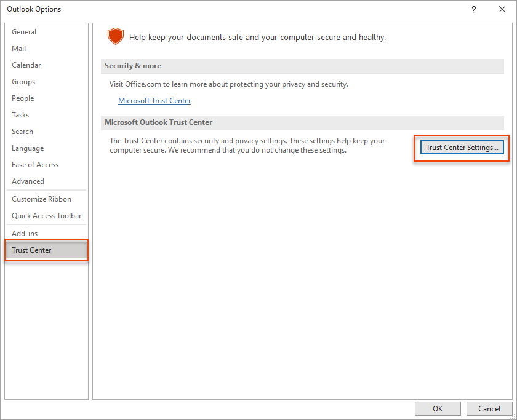The image size is (517, 420).
Task: Follow the Microsoft Trust Center link
Action: pos(154,101)
